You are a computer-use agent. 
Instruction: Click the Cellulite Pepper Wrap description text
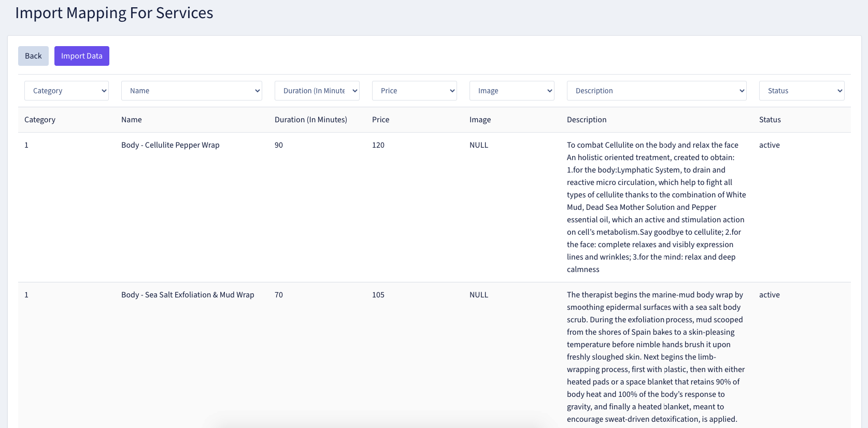pos(657,207)
